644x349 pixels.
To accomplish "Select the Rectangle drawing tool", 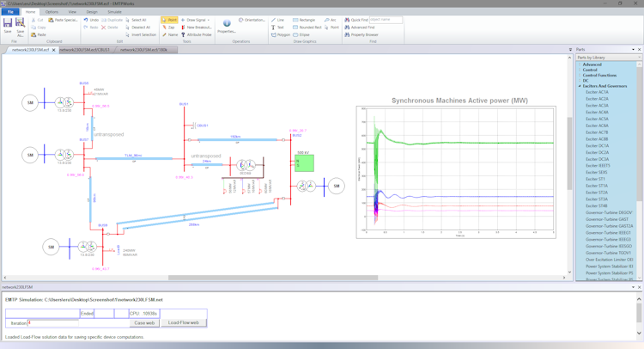I will pos(304,20).
